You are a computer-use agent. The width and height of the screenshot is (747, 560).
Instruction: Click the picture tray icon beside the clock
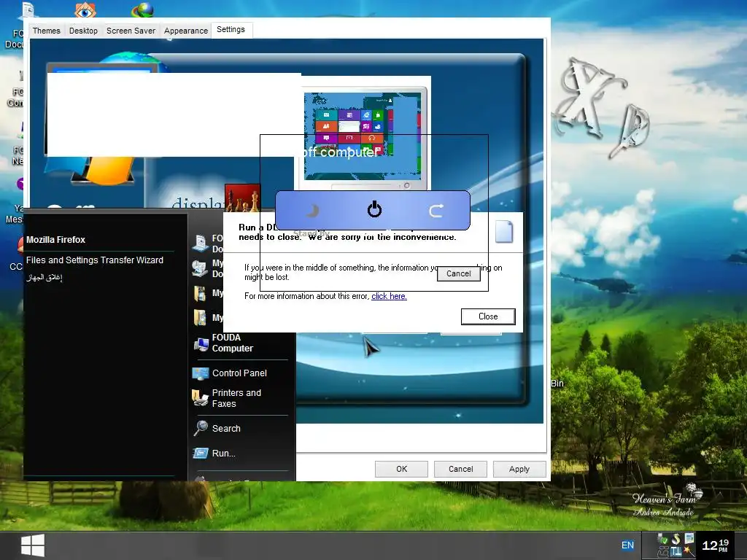pyautogui.click(x=689, y=539)
